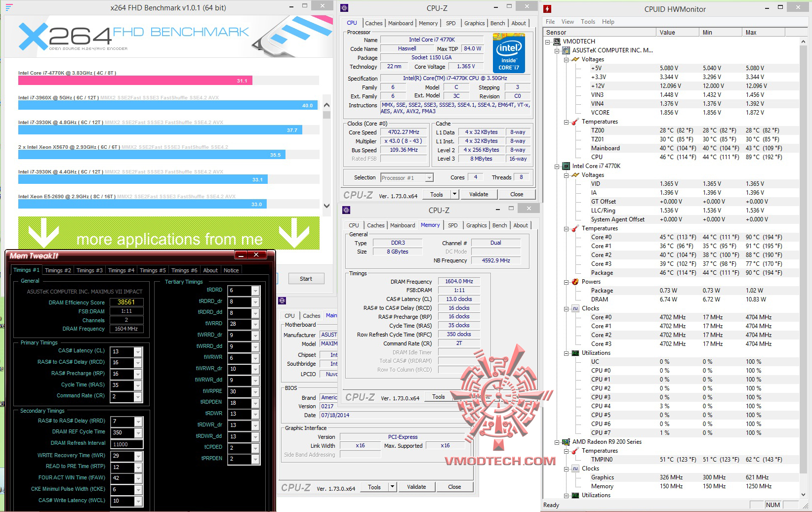812x512 pixels.
Task: Open the File menu in HWMonitor
Action: [550, 22]
